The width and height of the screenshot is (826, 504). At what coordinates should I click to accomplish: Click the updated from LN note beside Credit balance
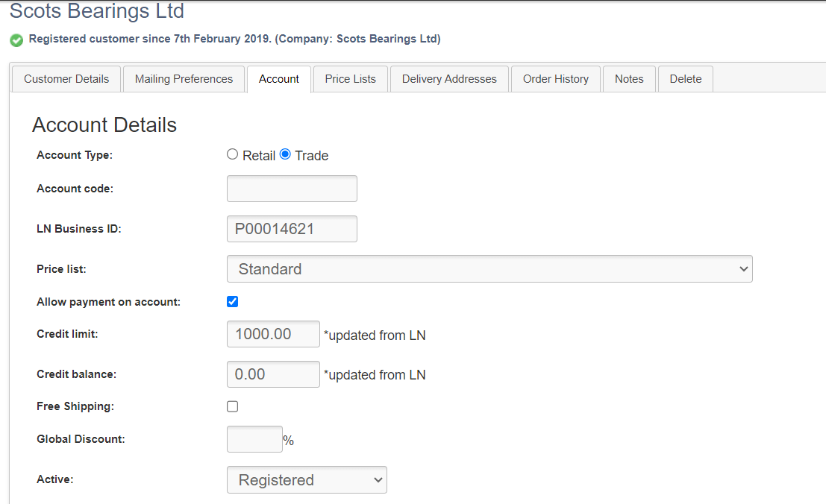[375, 375]
